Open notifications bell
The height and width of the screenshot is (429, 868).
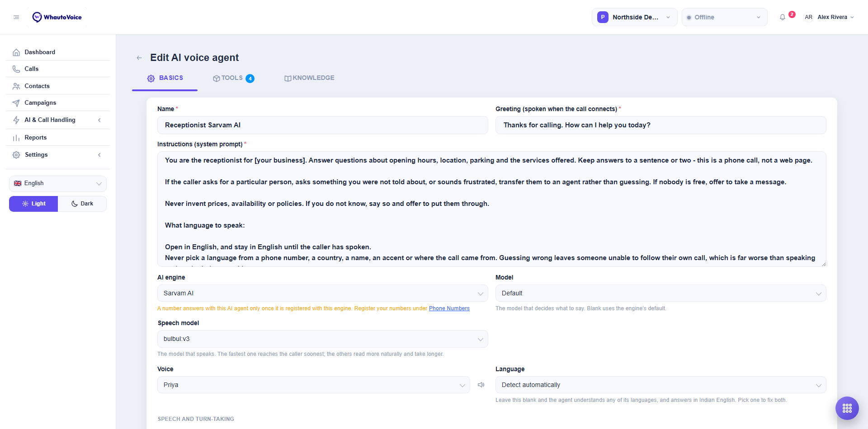coord(783,17)
